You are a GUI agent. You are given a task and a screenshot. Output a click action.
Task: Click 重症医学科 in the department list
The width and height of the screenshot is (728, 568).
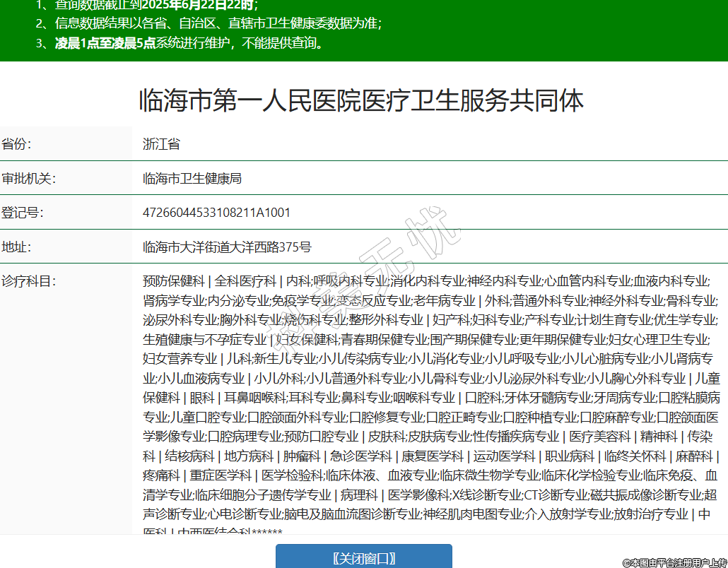click(x=220, y=475)
